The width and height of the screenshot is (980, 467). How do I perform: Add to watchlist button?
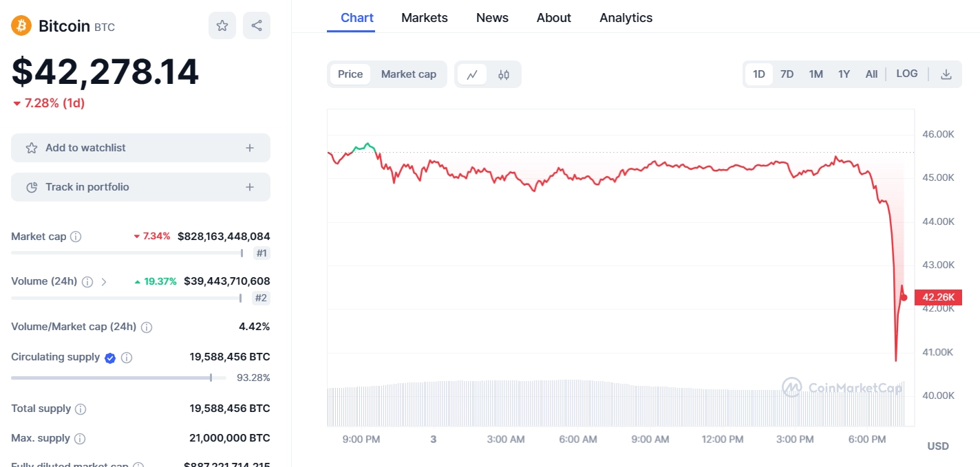click(140, 148)
